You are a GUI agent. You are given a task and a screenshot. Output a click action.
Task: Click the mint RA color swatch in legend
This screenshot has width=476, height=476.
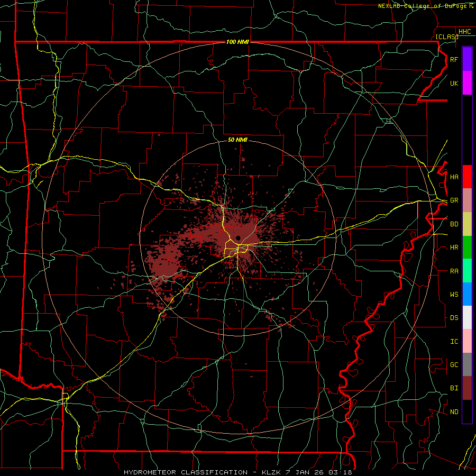pyautogui.click(x=467, y=271)
